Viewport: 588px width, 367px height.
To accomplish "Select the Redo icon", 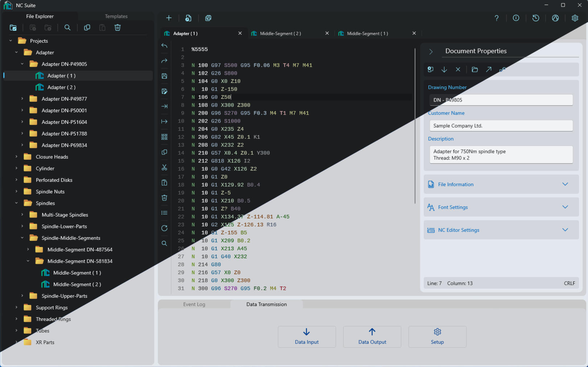I will tap(164, 61).
